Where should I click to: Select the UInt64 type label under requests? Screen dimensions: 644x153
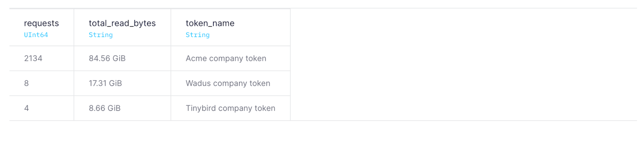(x=36, y=35)
